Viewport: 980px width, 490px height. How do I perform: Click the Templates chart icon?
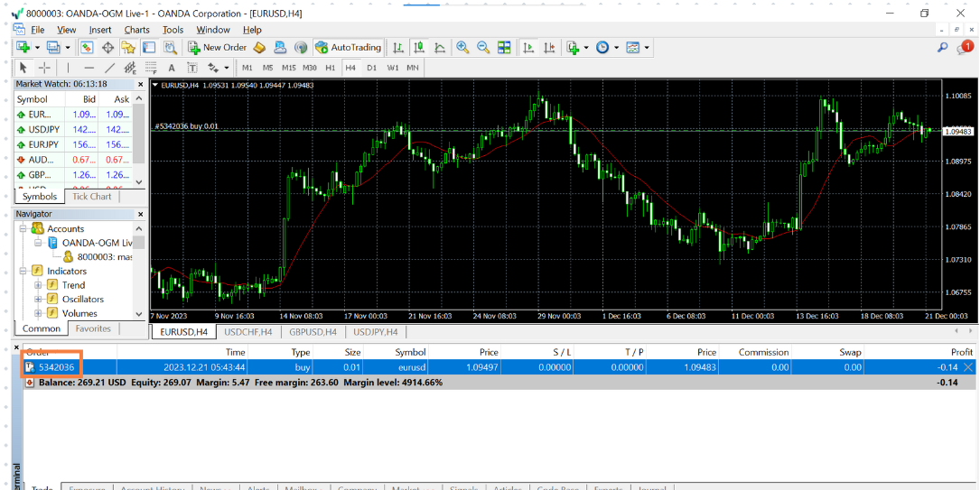click(x=632, y=48)
